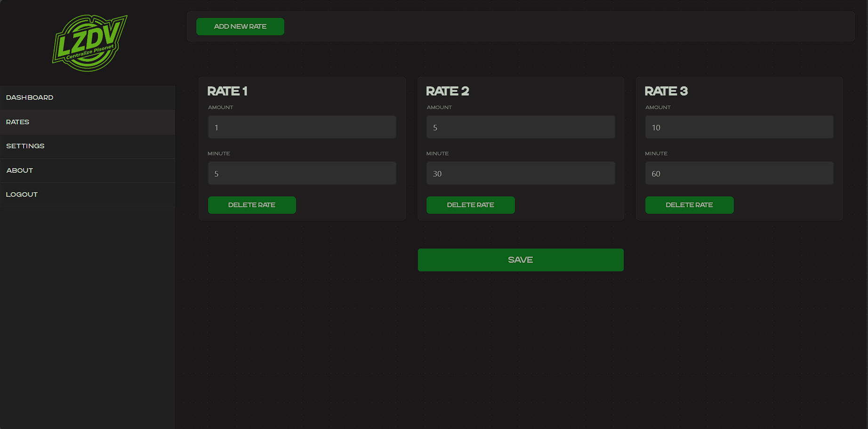Select the Rates menu item

[17, 122]
